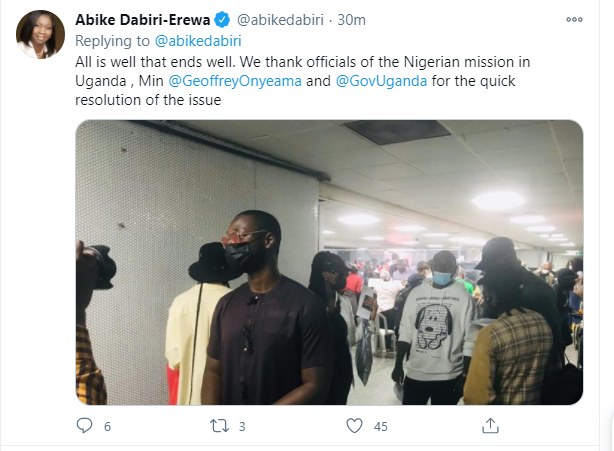Open the share tweet icon

coord(489,426)
